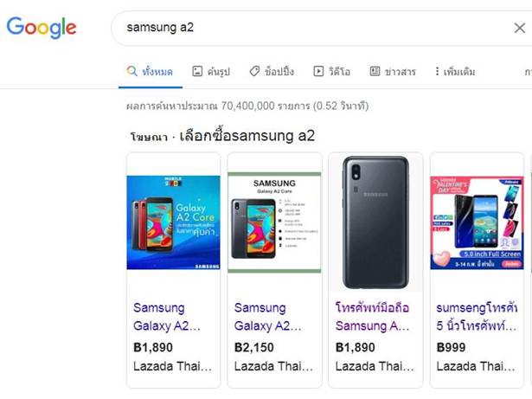Click the newspaper icon beside ข่าวสาร
The image size is (532, 399).
click(x=375, y=71)
